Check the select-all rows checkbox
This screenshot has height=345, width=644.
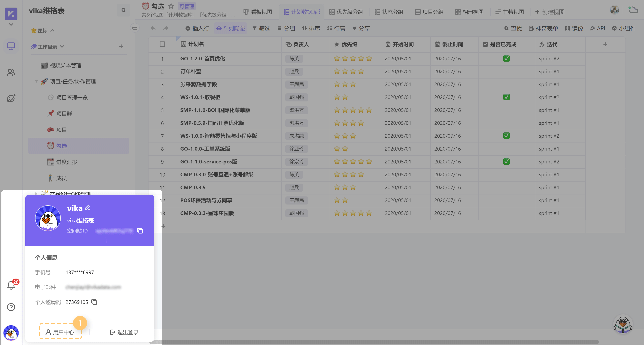(162, 44)
